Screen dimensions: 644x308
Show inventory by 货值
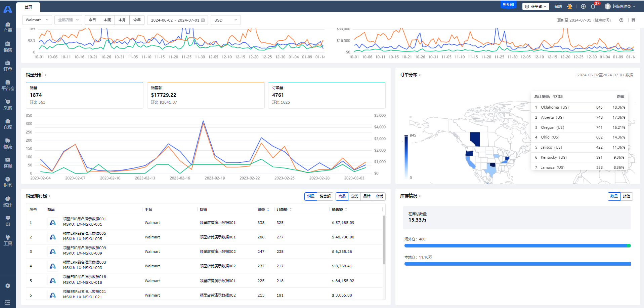(x=627, y=196)
